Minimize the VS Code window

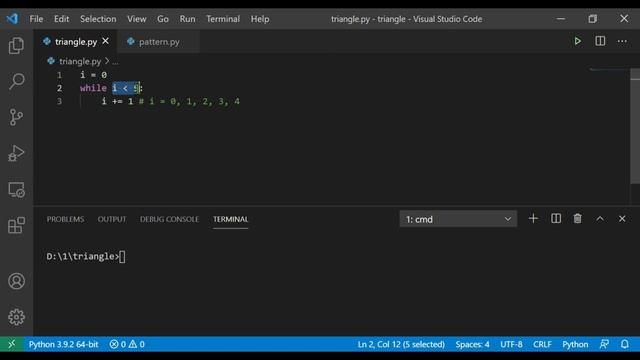coord(561,19)
